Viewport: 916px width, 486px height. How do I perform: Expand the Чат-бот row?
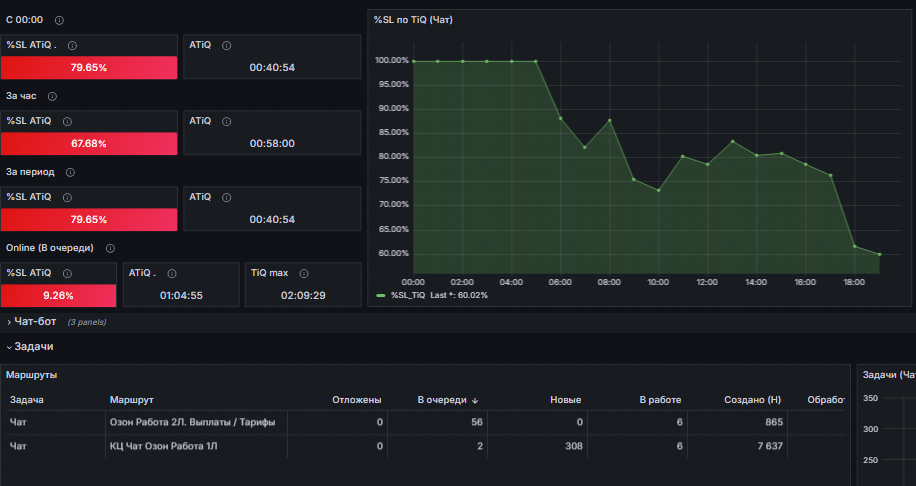coord(35,322)
